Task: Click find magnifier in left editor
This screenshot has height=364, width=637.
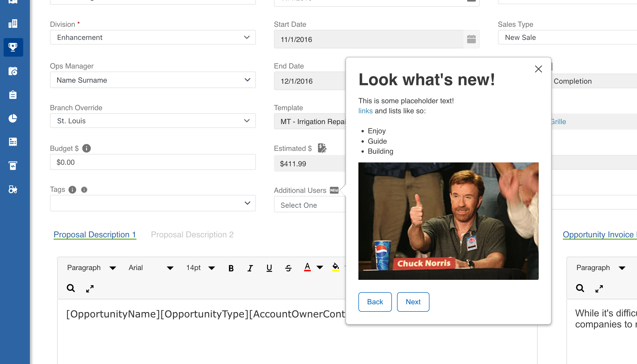Action: click(71, 288)
